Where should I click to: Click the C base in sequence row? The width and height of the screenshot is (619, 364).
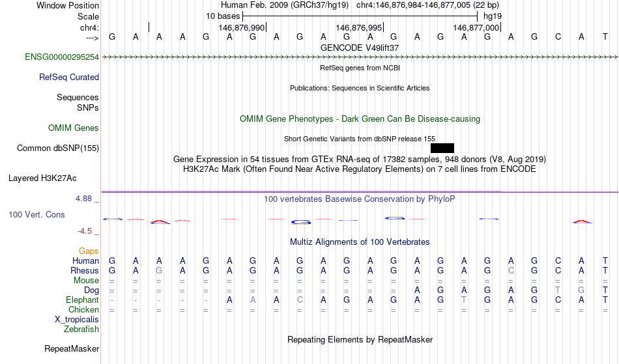pyautogui.click(x=558, y=37)
